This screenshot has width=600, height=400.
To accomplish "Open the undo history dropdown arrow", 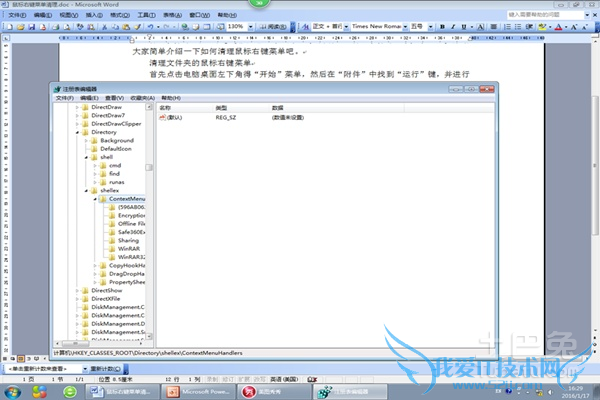I will coord(158,27).
